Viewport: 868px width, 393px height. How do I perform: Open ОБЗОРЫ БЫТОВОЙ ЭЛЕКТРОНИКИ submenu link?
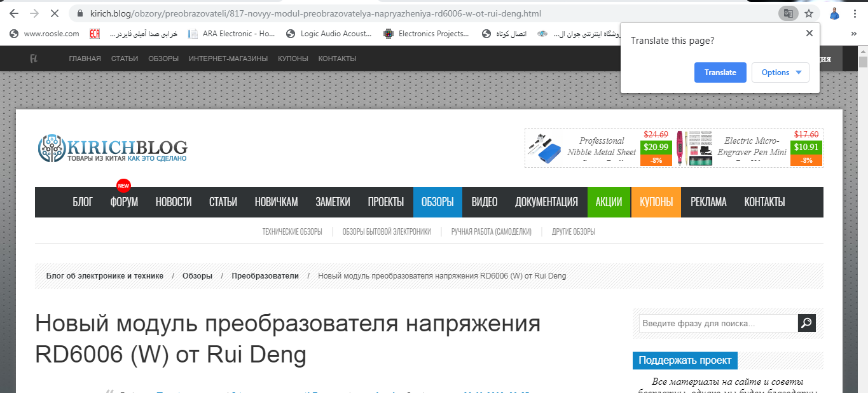click(x=387, y=232)
